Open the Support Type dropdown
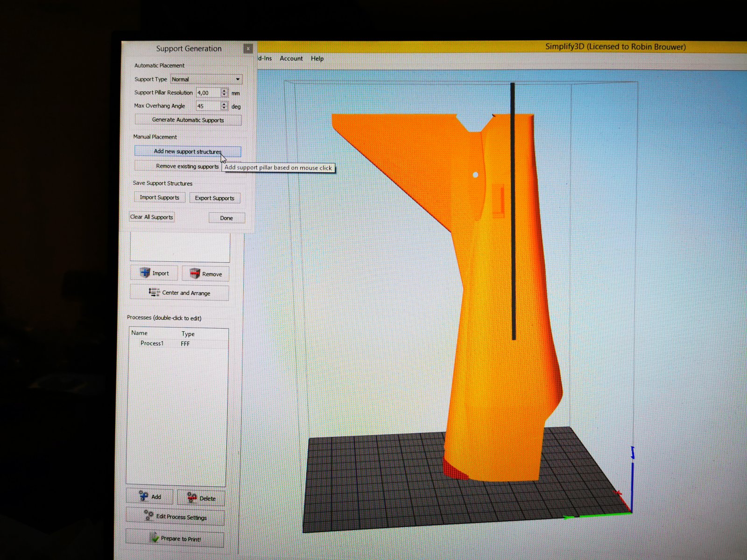The height and width of the screenshot is (560, 747). [x=206, y=79]
